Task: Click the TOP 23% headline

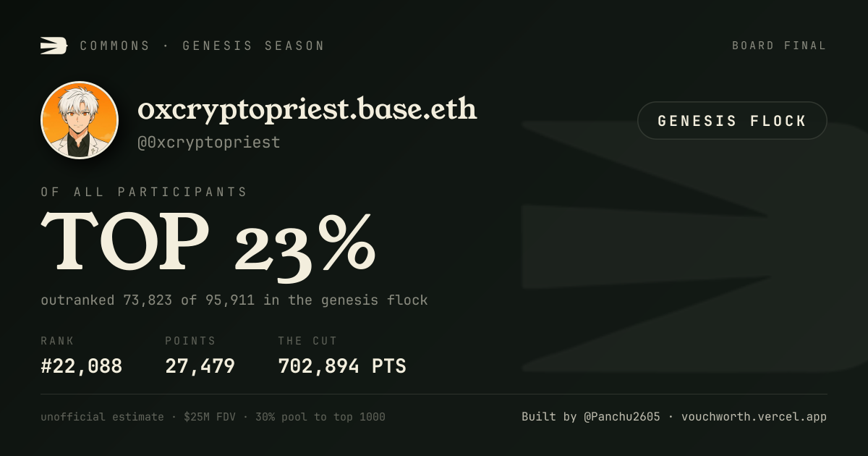Action: 208,244
